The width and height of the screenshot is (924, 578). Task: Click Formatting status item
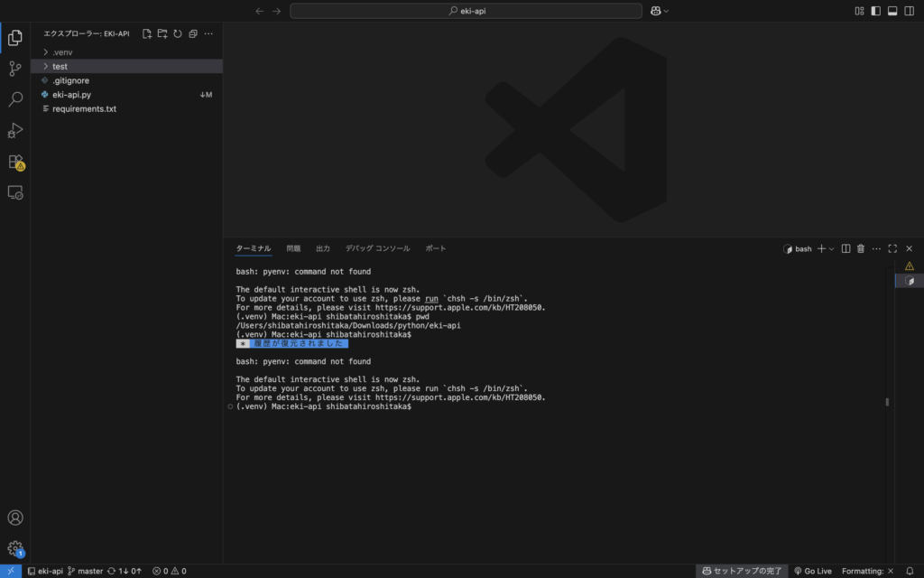click(x=867, y=571)
